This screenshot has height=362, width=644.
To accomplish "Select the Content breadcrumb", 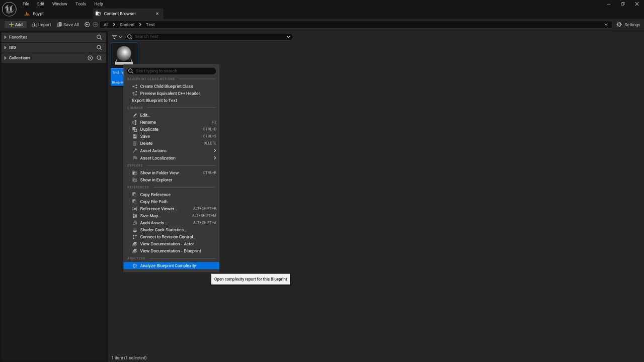I will [x=127, y=25].
